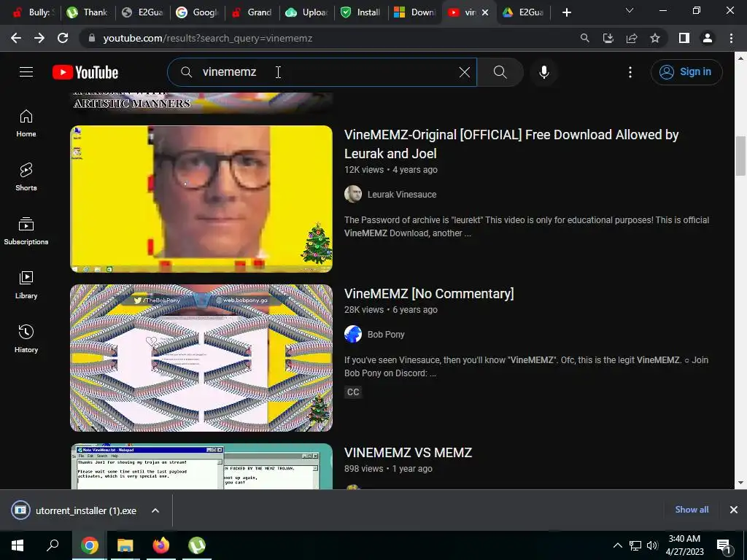Click the address bar zoom magnifier icon

(584, 38)
